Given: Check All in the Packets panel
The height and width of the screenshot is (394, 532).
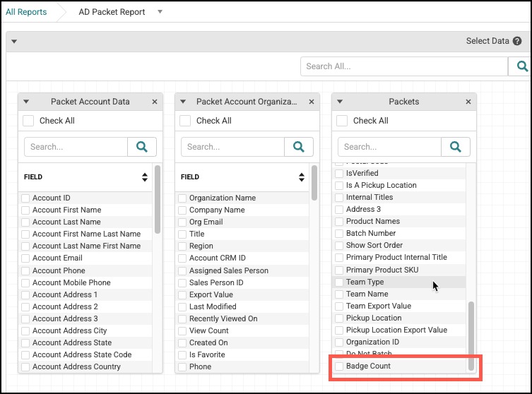Looking at the screenshot, I should [x=342, y=121].
